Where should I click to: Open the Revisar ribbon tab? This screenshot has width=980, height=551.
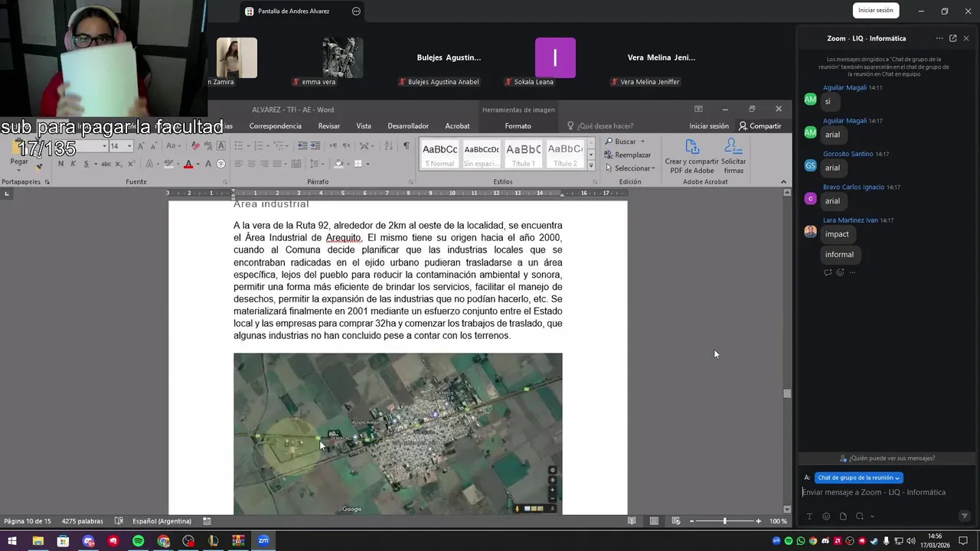point(328,126)
